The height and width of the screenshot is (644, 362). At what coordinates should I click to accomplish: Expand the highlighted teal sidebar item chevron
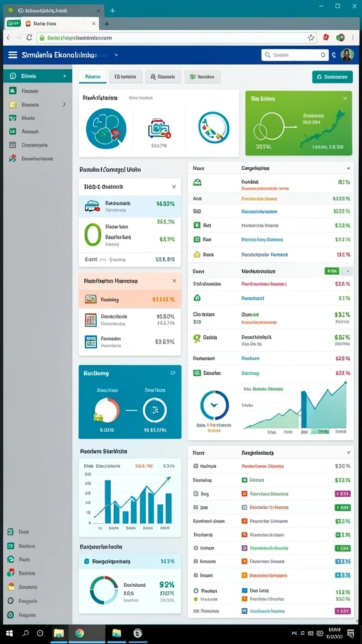coord(65,76)
